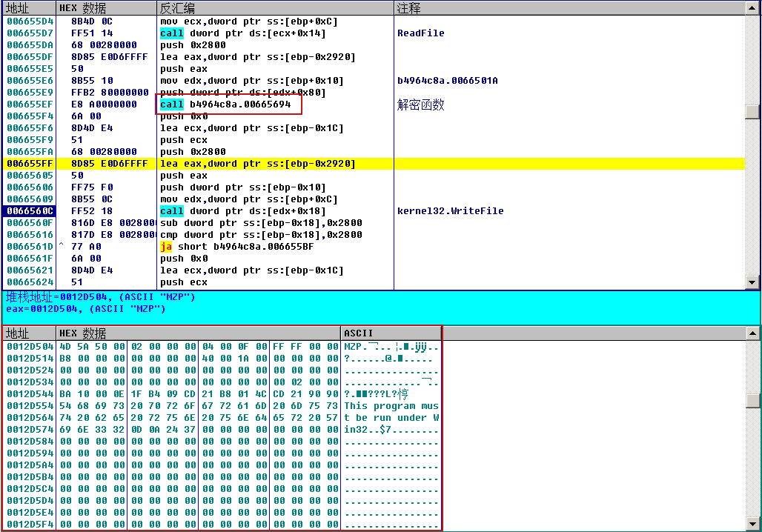This screenshot has height=532, width=762.
Task: Select address 00665616 cmp instruction
Action: pos(374,235)
